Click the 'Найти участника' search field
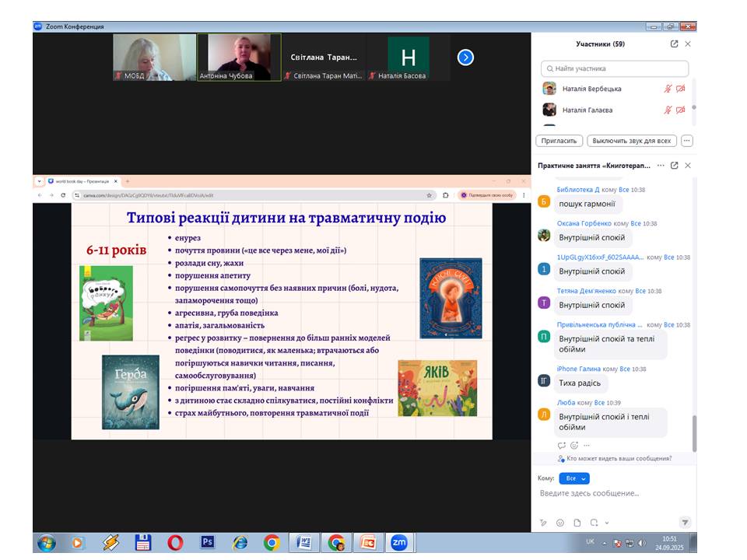Screen dimensions: 747x560 tap(615, 68)
